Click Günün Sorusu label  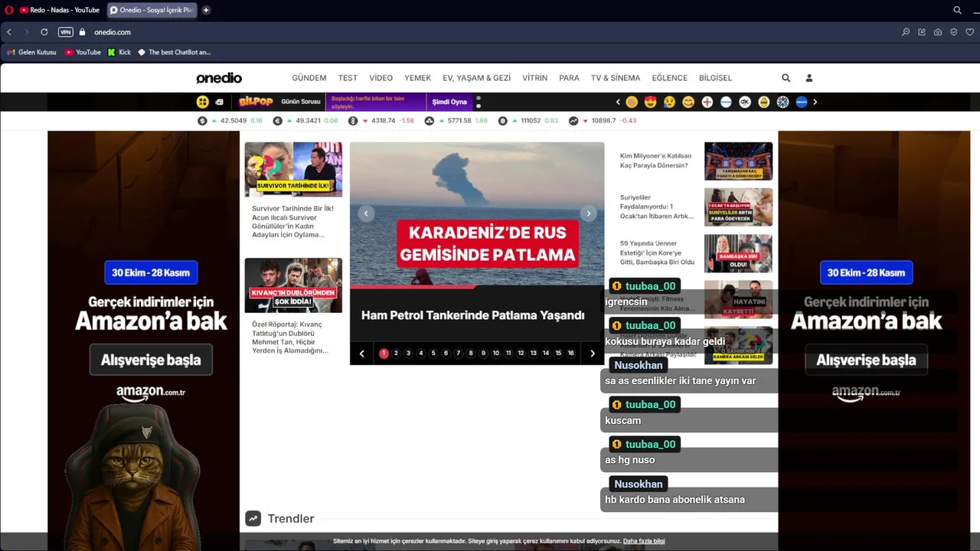(301, 102)
